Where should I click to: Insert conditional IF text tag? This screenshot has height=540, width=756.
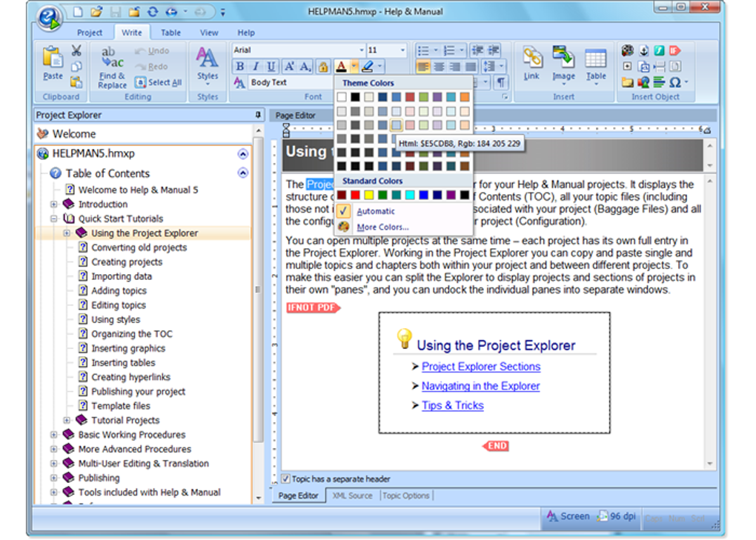675,50
